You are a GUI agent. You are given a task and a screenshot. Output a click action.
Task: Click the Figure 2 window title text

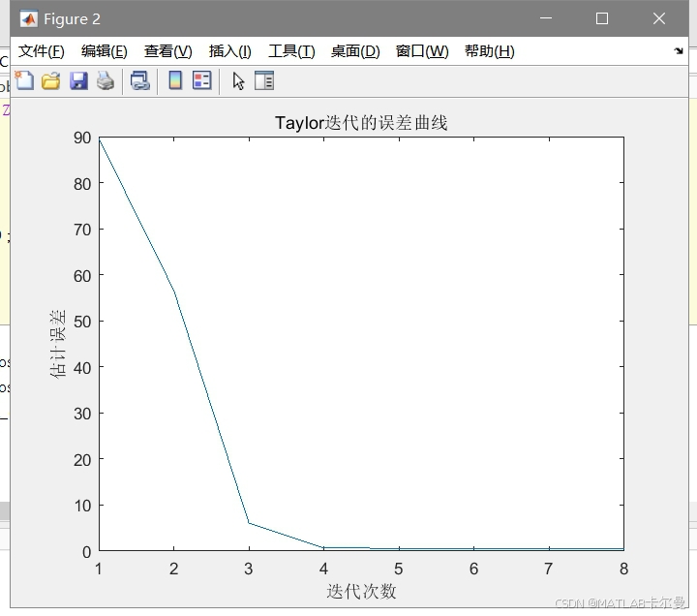coord(72,19)
